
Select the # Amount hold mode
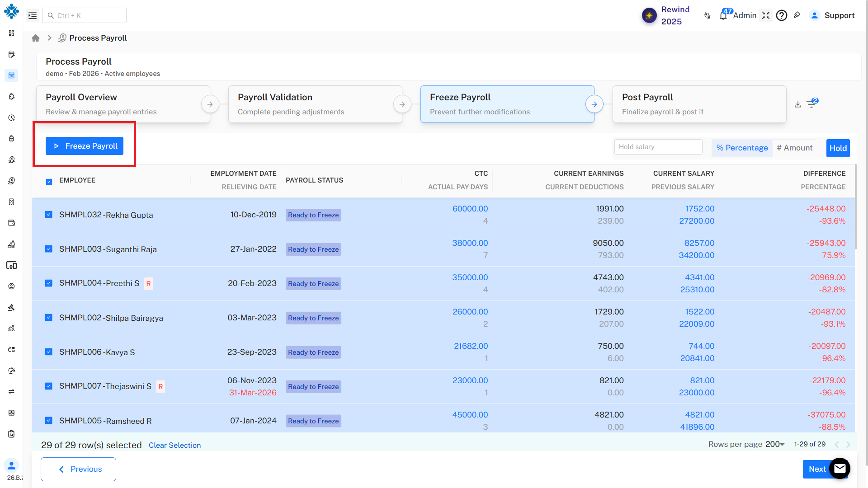tap(794, 148)
